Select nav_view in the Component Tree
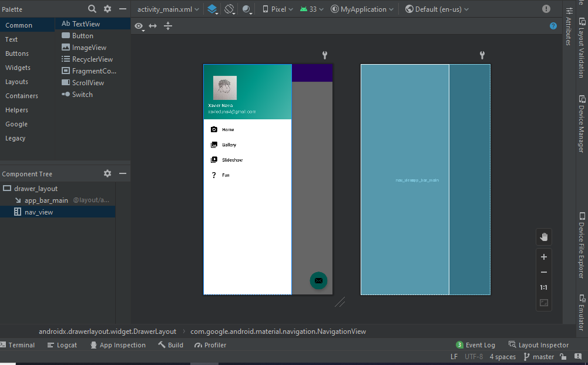This screenshot has width=588, height=365. click(40, 212)
